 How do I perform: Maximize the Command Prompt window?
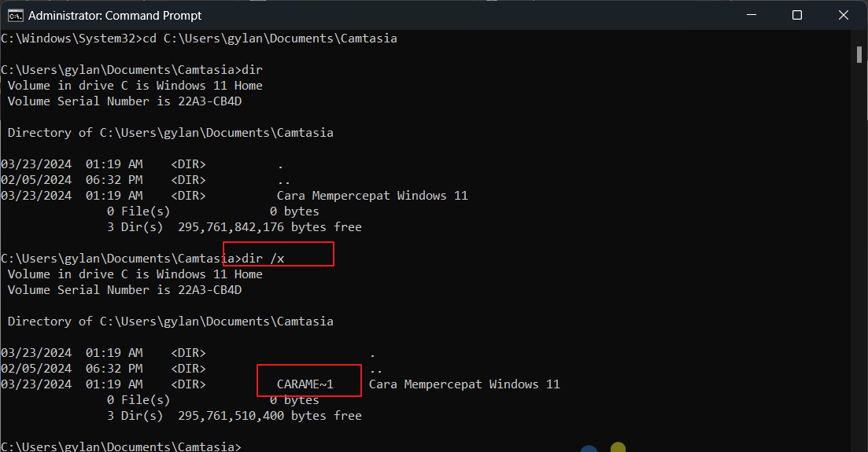point(797,15)
